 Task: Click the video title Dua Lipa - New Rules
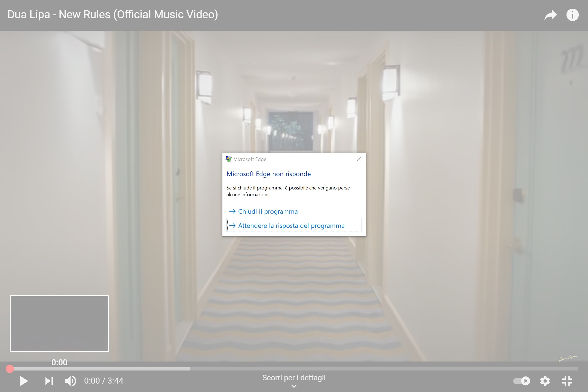point(113,14)
